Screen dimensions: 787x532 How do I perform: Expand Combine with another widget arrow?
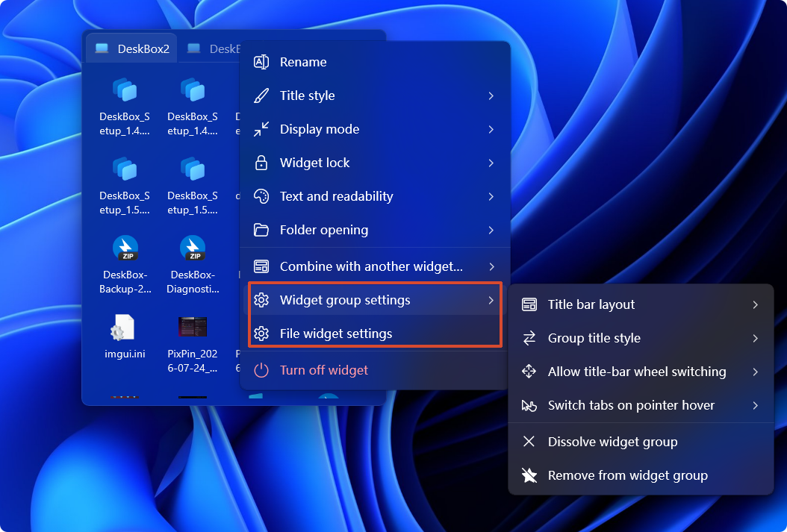point(491,266)
